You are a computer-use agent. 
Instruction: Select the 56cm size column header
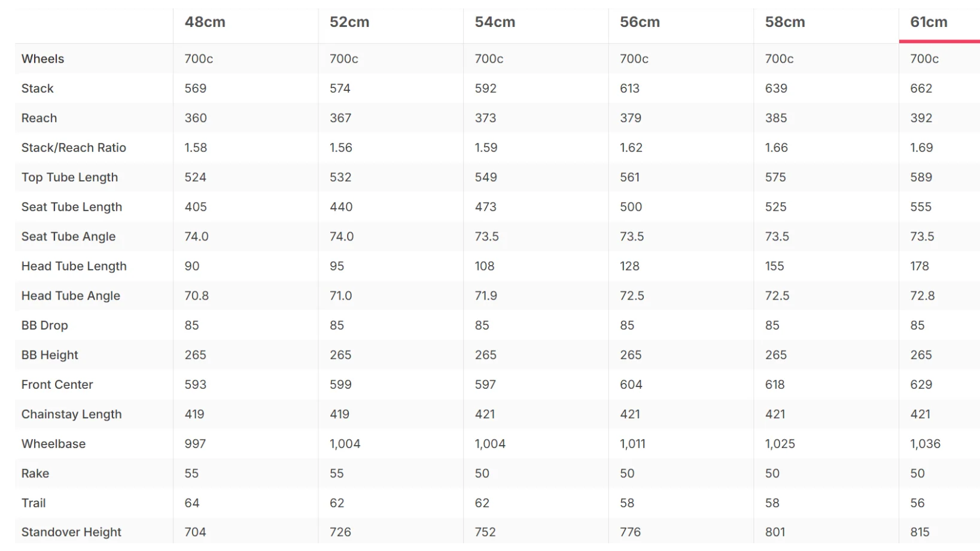point(640,22)
